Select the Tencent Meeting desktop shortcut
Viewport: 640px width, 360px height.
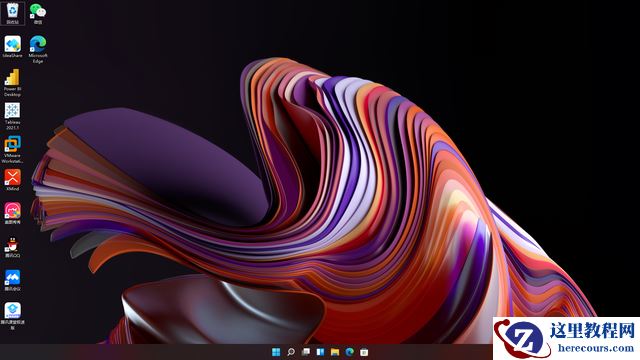coord(13,280)
